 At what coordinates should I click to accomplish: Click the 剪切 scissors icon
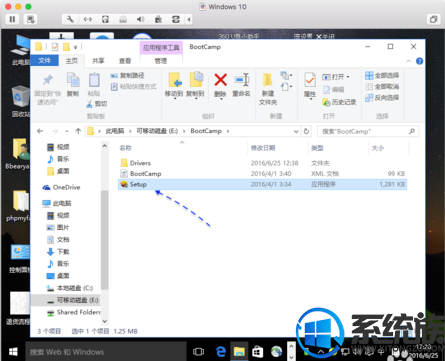97,104
